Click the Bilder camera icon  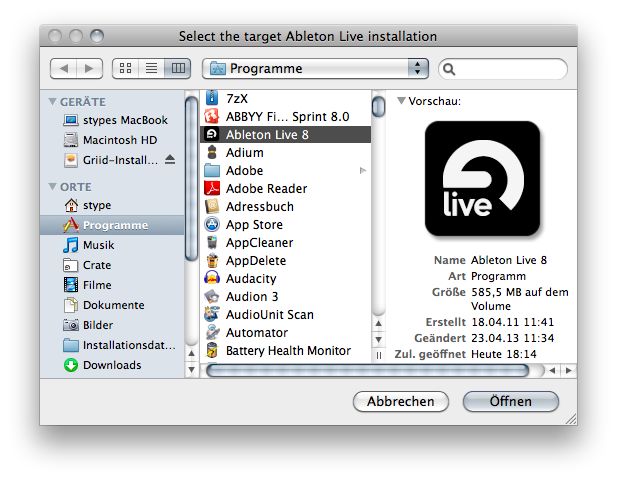[x=71, y=325]
